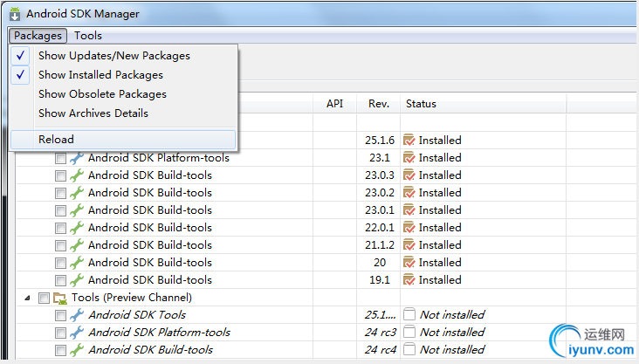The width and height of the screenshot is (639, 364).
Task: Click the 25.1.6 revision cell
Action: pos(380,141)
